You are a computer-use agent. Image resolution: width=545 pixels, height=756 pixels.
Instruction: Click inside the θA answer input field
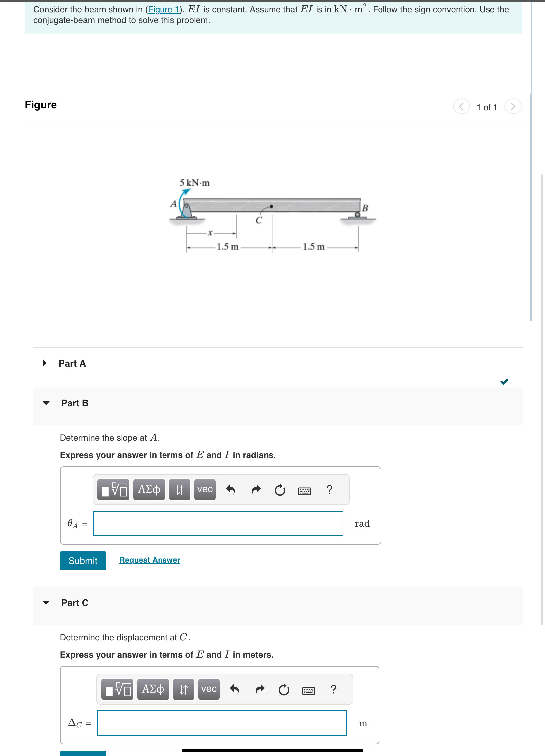pyautogui.click(x=218, y=523)
